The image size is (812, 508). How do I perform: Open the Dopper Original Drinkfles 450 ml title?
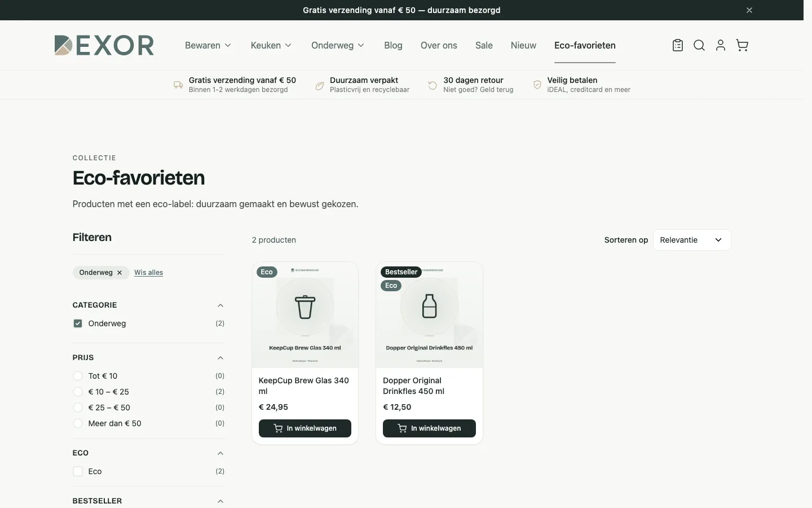(x=413, y=386)
